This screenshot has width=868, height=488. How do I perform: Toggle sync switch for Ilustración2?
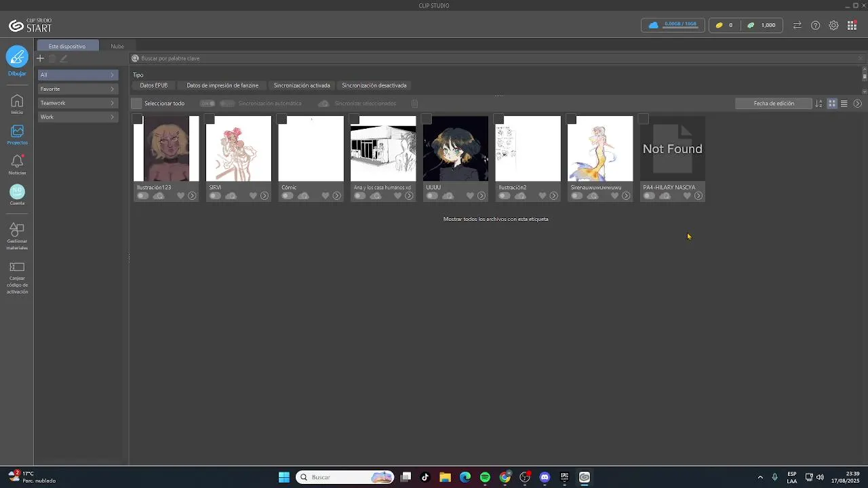(504, 196)
